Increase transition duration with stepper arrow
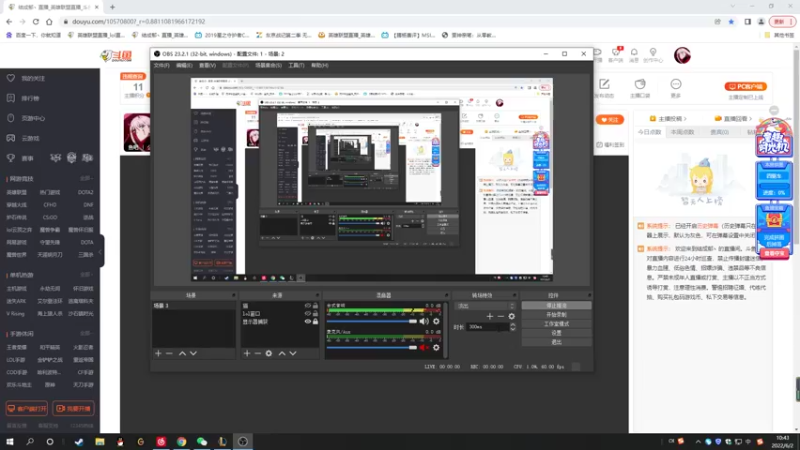The width and height of the screenshot is (800, 450). pos(513,325)
